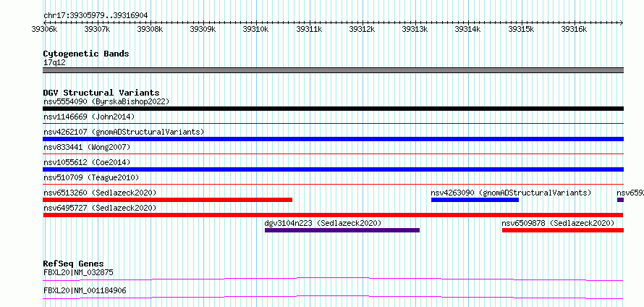Viewport: 644px width, 307px height.
Task: Select the gray 17q12 band bar
Action: [x=333, y=70]
